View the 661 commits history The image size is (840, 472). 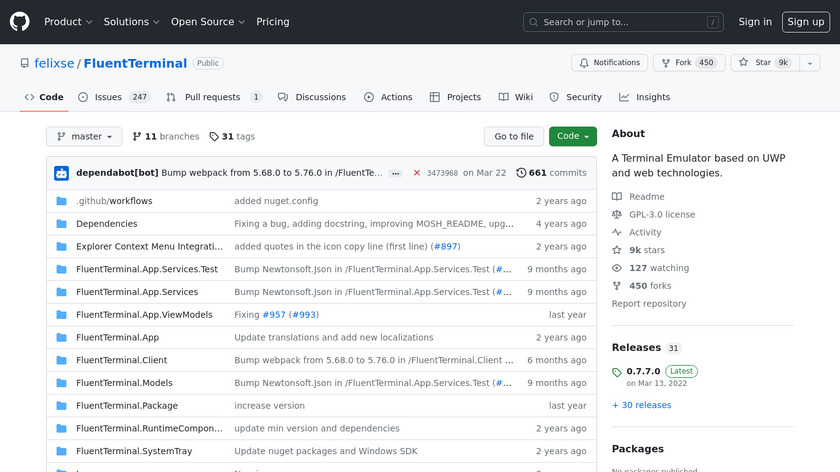point(551,173)
